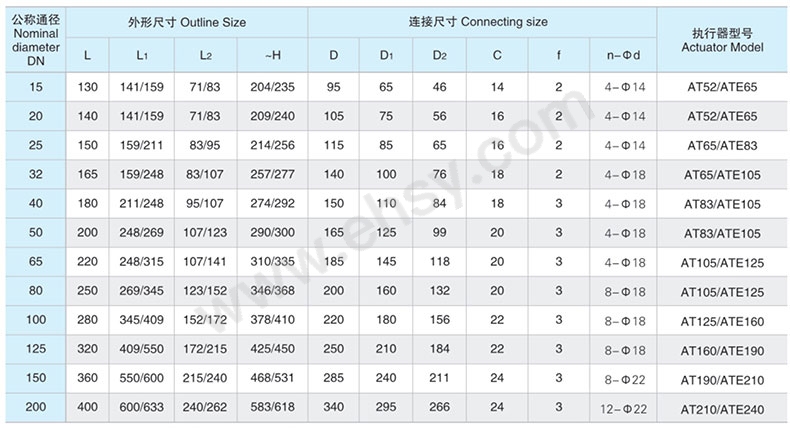Click the 215/240 cell
This screenshot has height=428, width=790.
(207, 379)
